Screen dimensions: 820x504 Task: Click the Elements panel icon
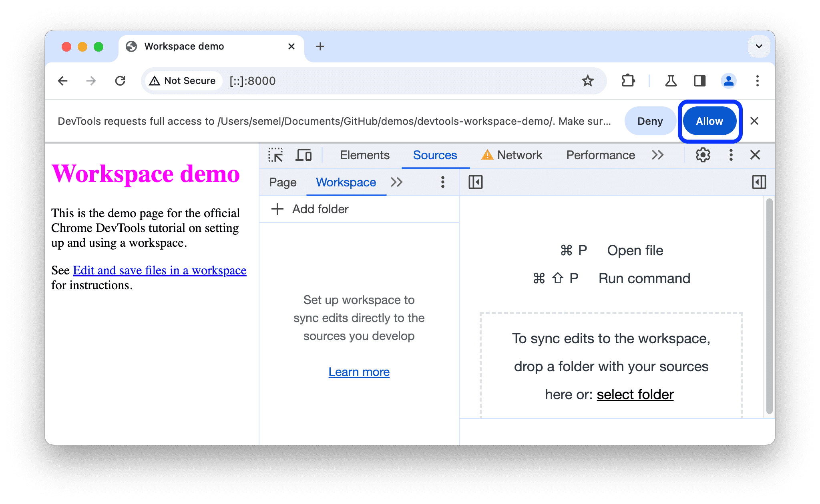(364, 155)
